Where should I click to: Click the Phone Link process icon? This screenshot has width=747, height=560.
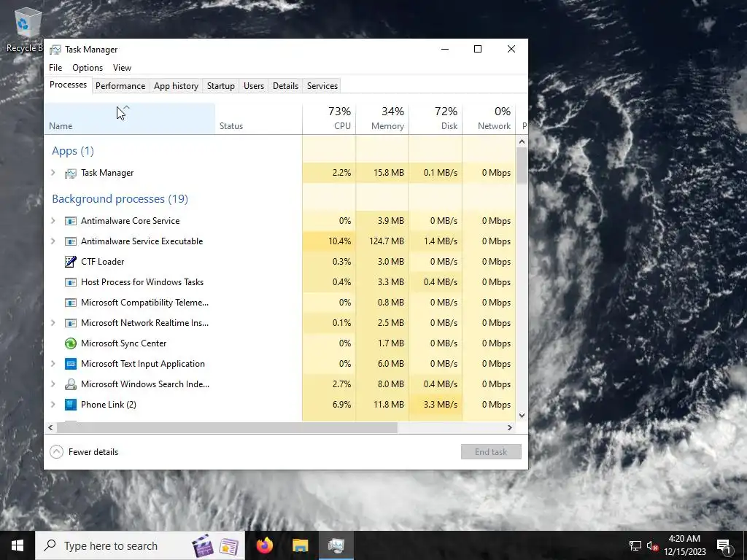pyautogui.click(x=71, y=405)
